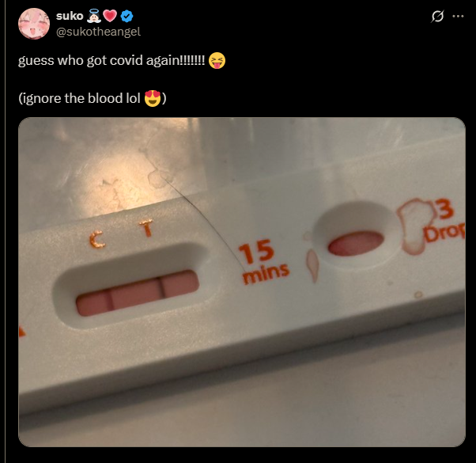Click the '15 mins' label in photo
Screen dimensions: 476x463
[x=264, y=261]
